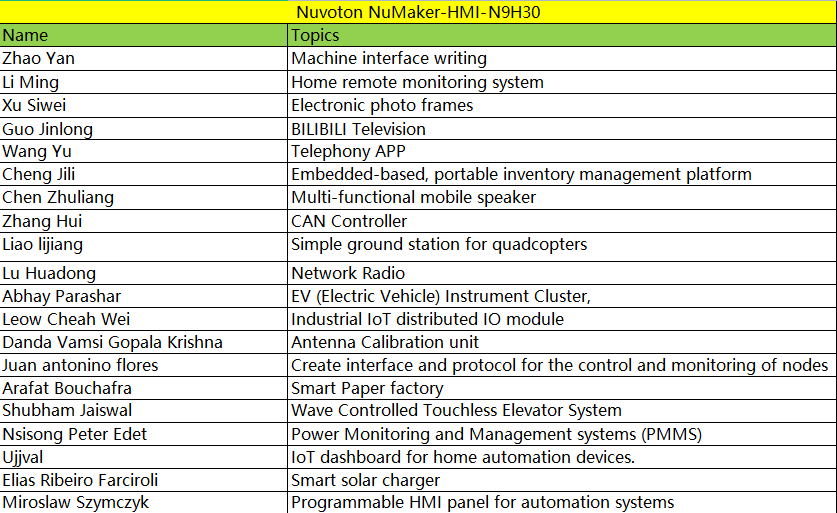837x513 pixels.
Task: Select Programmable HMI panel for automation systems
Action: click(562, 502)
